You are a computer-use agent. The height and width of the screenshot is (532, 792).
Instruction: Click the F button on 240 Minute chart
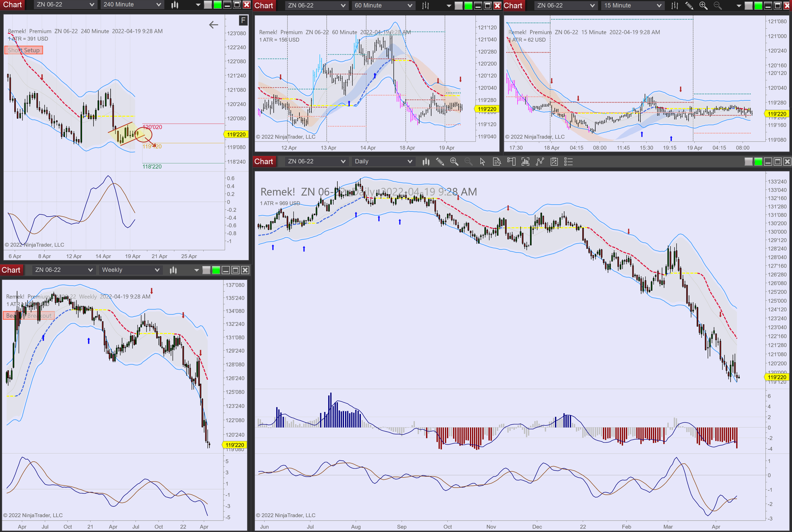coord(243,21)
